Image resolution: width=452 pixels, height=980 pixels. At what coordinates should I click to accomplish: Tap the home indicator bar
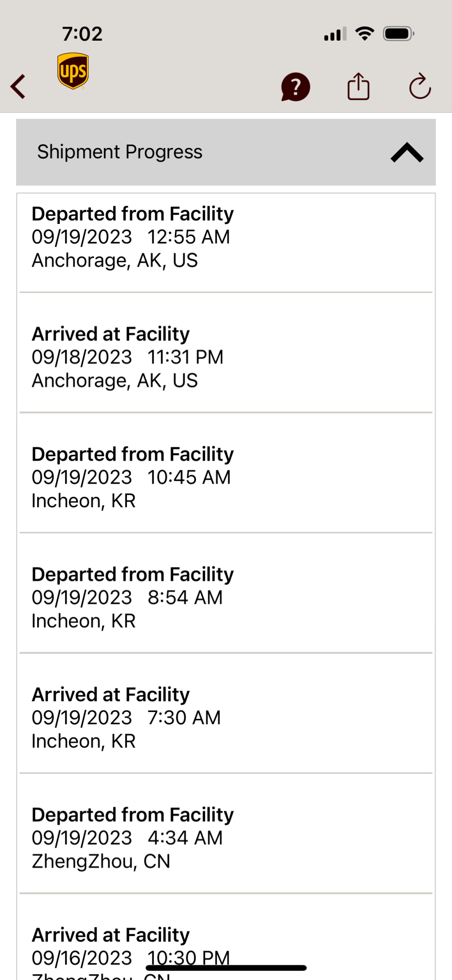226,968
